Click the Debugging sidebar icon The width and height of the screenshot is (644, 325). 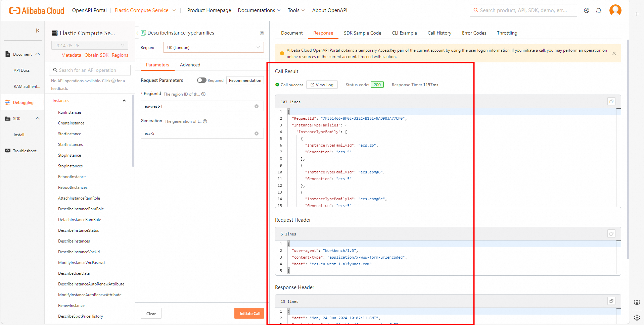pos(8,103)
